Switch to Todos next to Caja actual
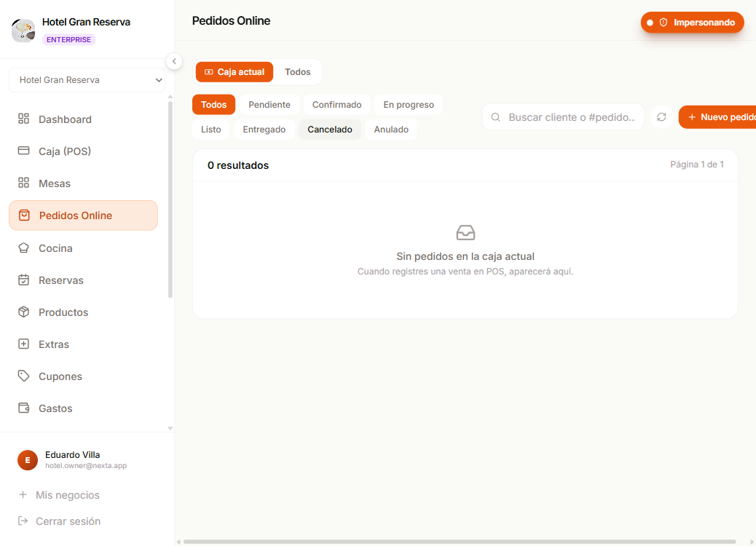Viewport: 756px width, 546px height. coord(297,72)
